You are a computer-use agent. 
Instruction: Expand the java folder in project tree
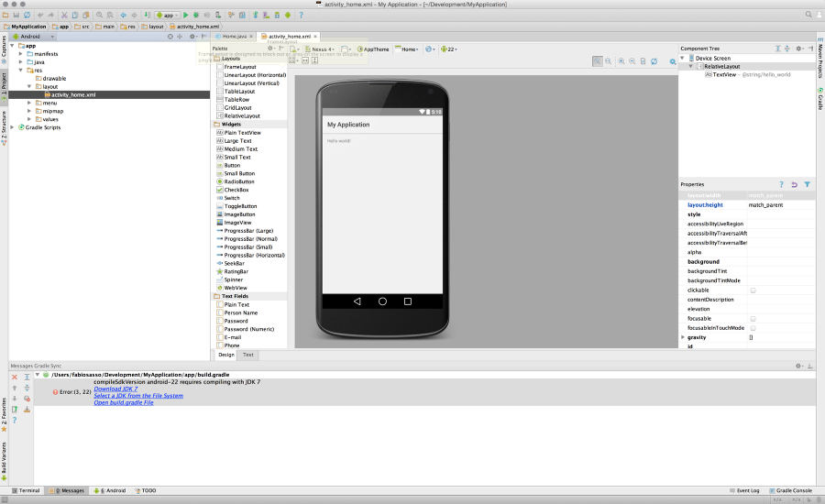[x=21, y=62]
